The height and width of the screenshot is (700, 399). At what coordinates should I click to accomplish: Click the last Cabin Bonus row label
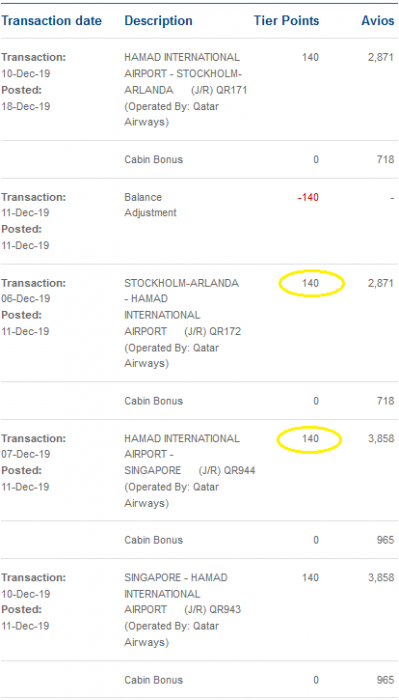(x=154, y=680)
